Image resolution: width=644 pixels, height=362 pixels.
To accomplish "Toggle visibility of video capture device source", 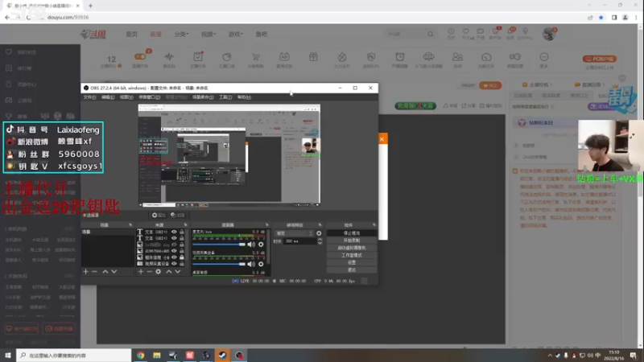I will click(174, 264).
